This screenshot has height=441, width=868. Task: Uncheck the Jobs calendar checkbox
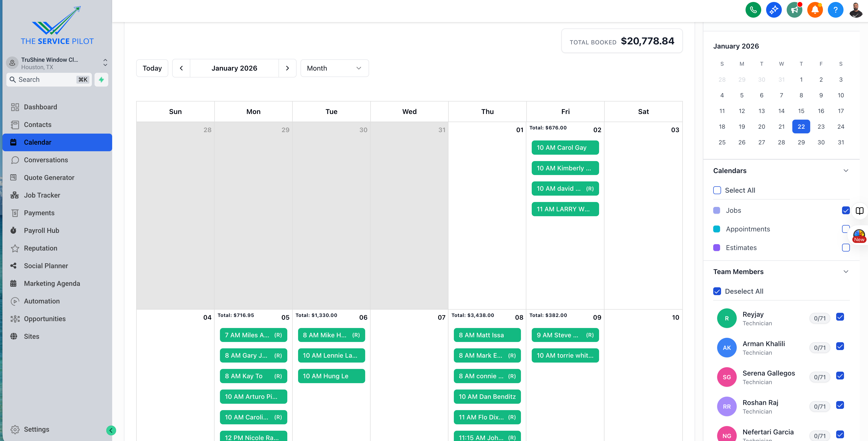point(845,211)
